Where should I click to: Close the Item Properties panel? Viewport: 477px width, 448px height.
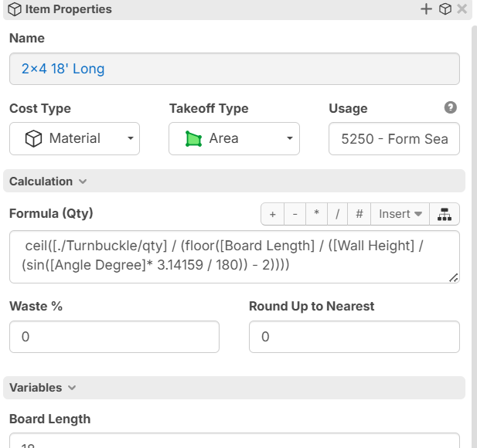tap(462, 9)
